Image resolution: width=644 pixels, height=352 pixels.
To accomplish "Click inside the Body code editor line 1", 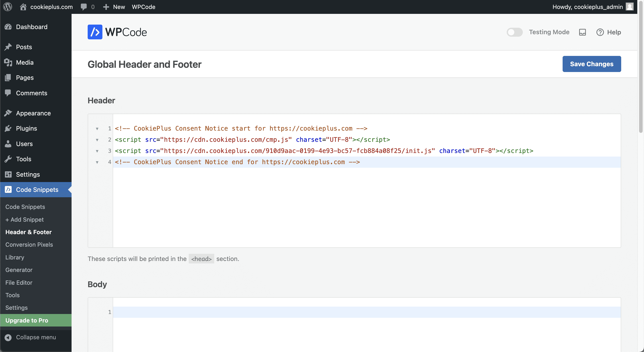I will 367,312.
